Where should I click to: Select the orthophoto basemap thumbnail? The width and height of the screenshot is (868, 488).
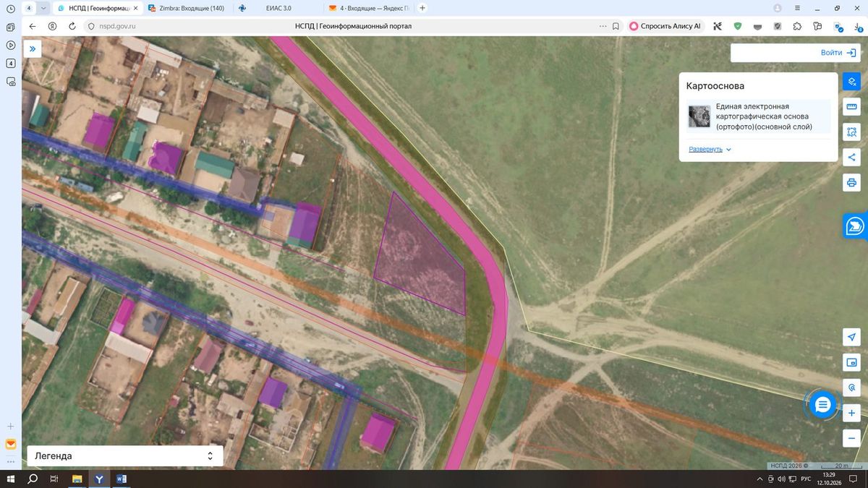point(699,116)
